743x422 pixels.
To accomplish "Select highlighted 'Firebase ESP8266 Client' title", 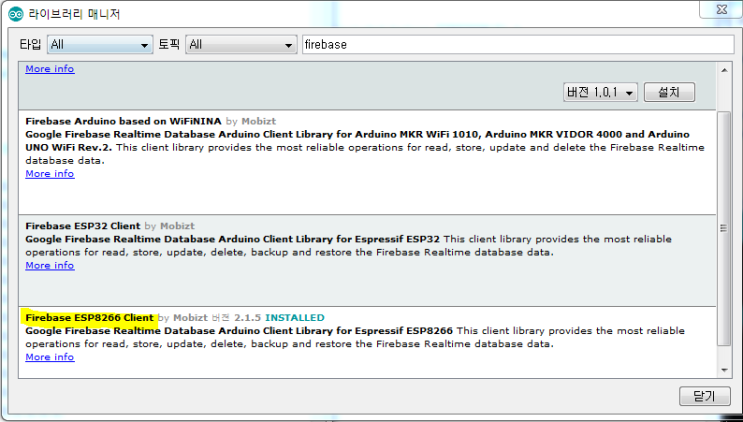I will 90,317.
